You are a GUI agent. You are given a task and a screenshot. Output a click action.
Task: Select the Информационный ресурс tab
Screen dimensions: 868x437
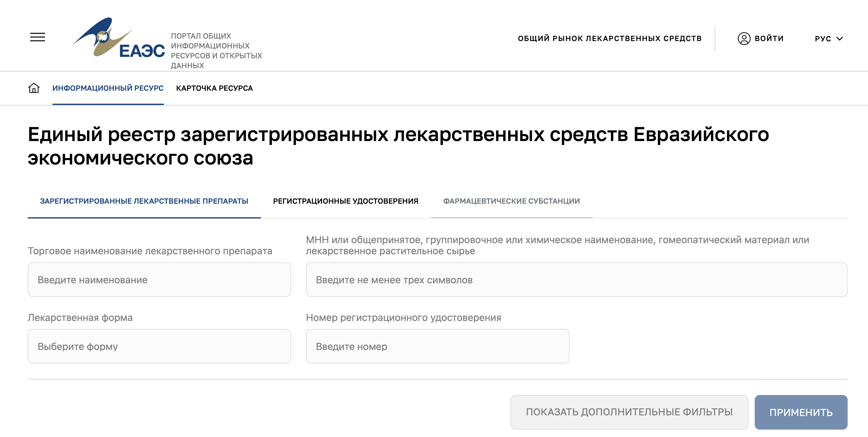point(108,88)
